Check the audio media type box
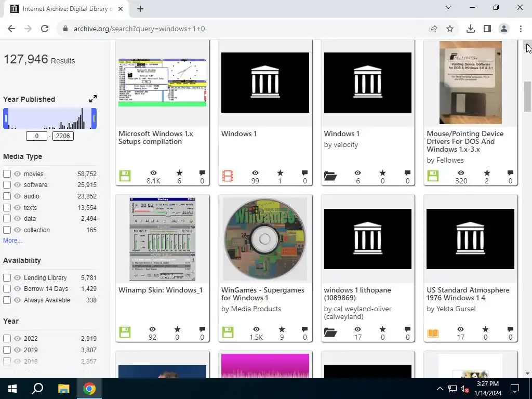The image size is (532, 399). [x=7, y=196]
